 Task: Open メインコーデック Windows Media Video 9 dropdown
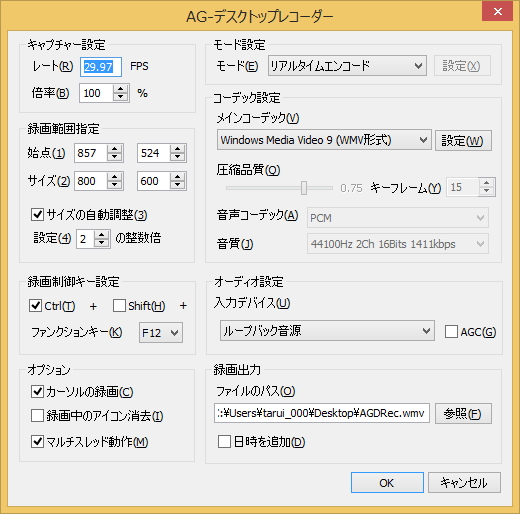(324, 140)
